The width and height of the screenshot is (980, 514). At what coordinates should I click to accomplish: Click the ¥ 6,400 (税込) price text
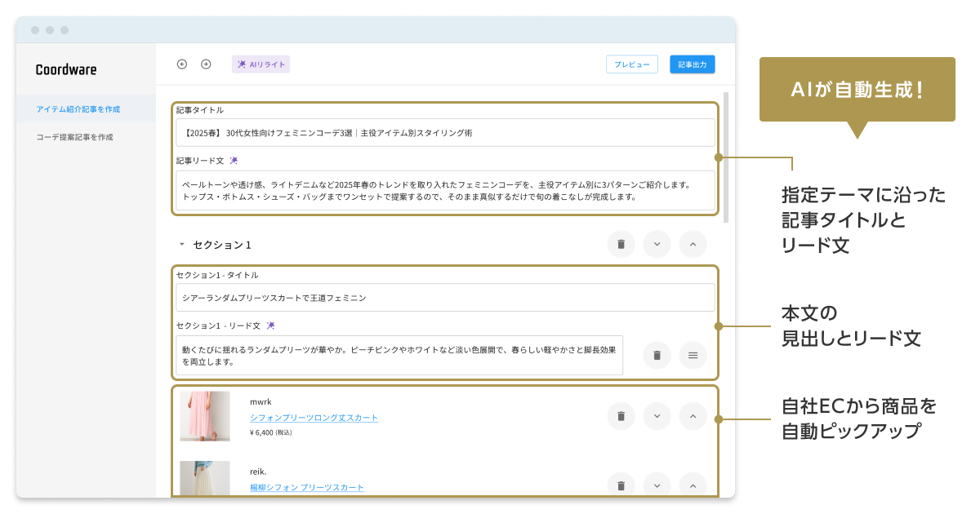pyautogui.click(x=270, y=432)
